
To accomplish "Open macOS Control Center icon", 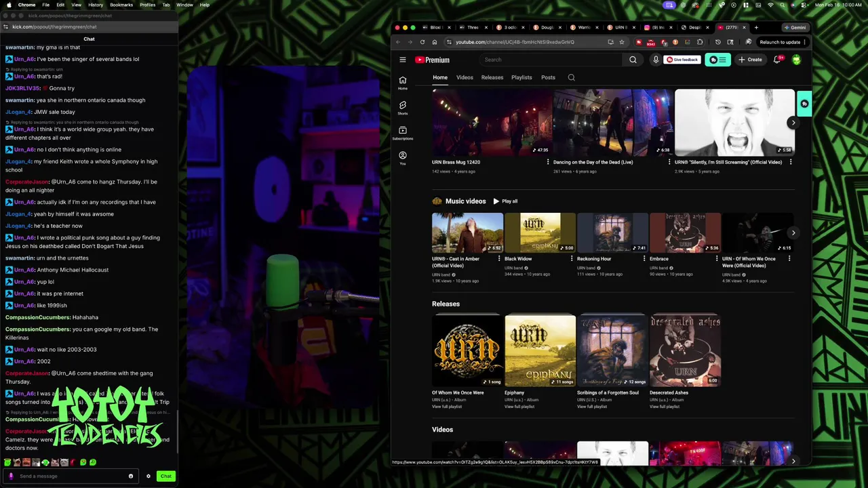I will (804, 5).
